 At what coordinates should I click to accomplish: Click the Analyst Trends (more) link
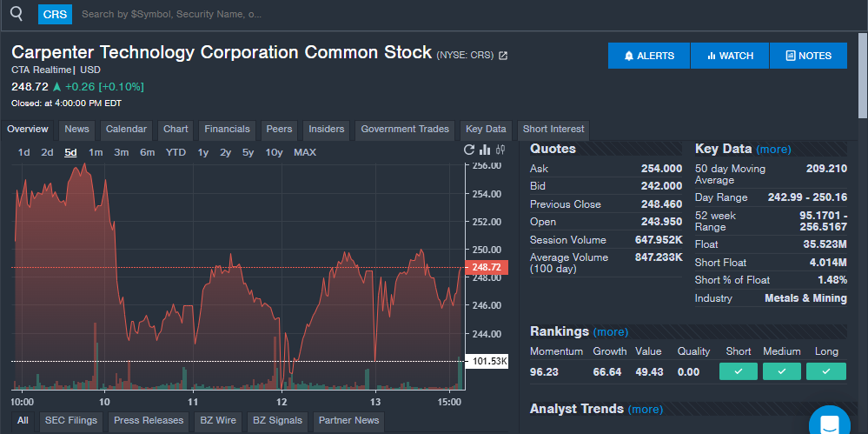point(645,410)
